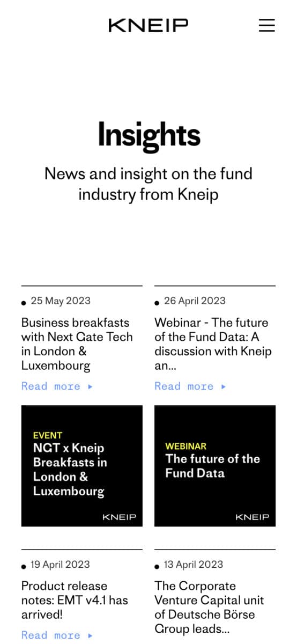Click KNEIP logo on webinar thumbnail
Image resolution: width=297 pixels, height=644 pixels.
(252, 517)
